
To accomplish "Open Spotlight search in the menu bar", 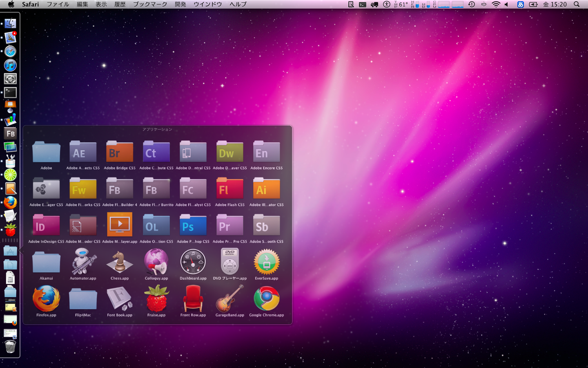I will [x=577, y=4].
